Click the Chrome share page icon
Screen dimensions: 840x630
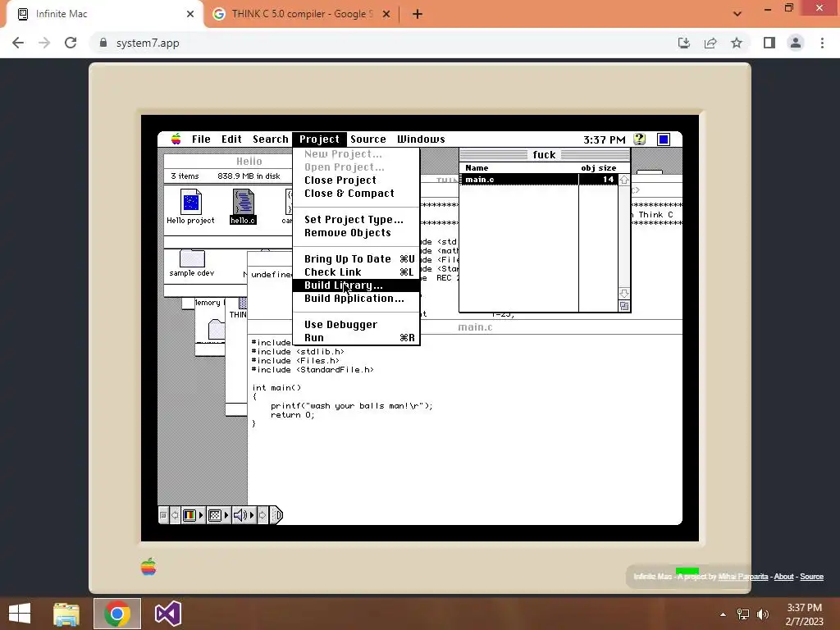[x=710, y=43]
